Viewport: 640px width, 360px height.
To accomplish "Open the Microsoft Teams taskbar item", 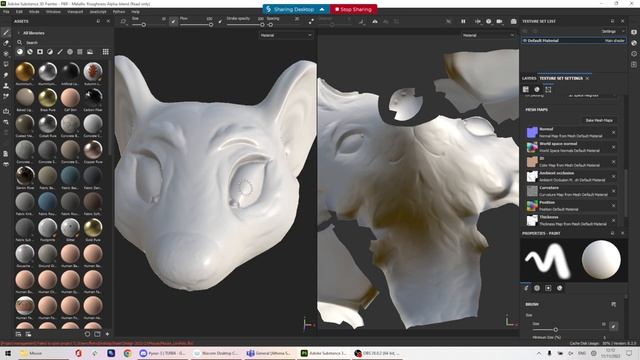I will (x=269, y=353).
